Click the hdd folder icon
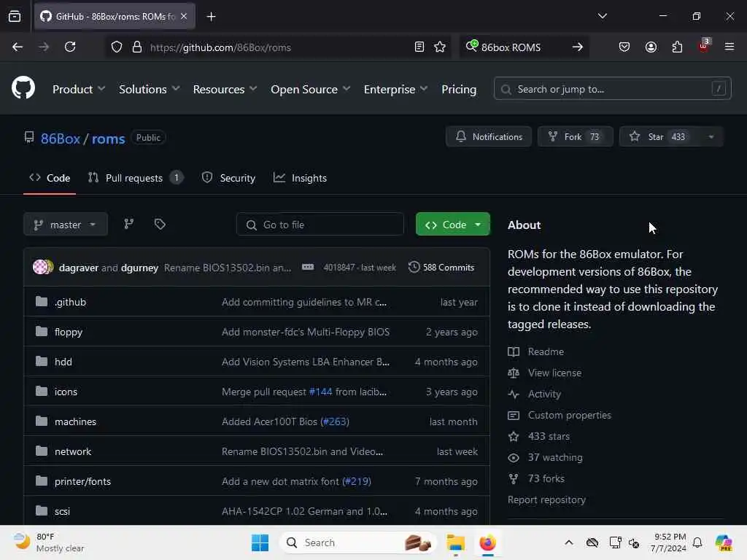The width and height of the screenshot is (747, 560). (42, 362)
